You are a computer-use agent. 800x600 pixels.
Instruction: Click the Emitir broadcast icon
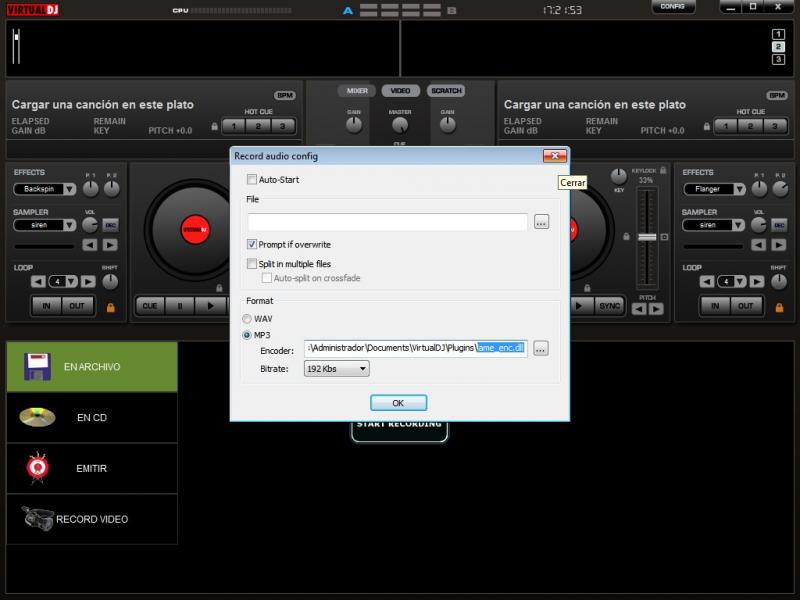pyautogui.click(x=37, y=467)
